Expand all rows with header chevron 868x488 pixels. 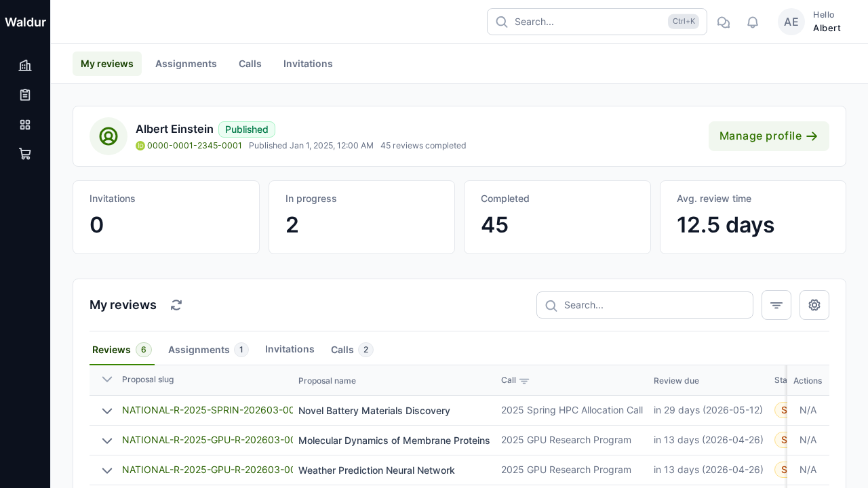coord(107,380)
